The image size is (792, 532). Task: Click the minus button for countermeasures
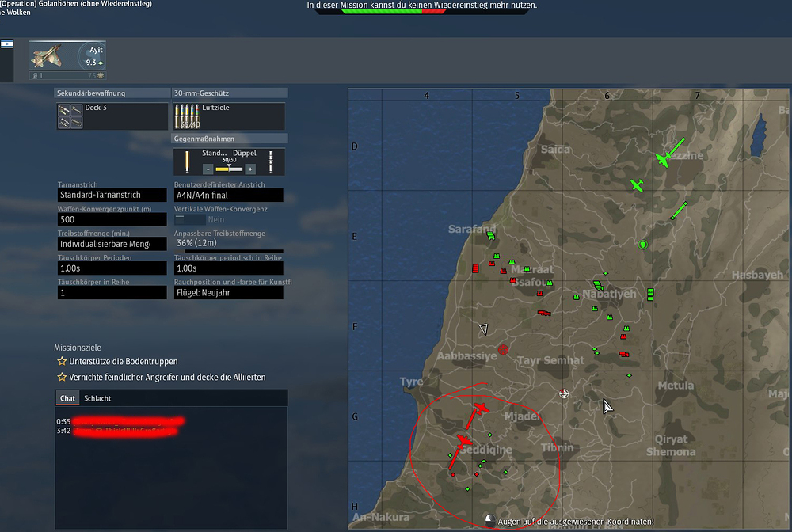208,169
